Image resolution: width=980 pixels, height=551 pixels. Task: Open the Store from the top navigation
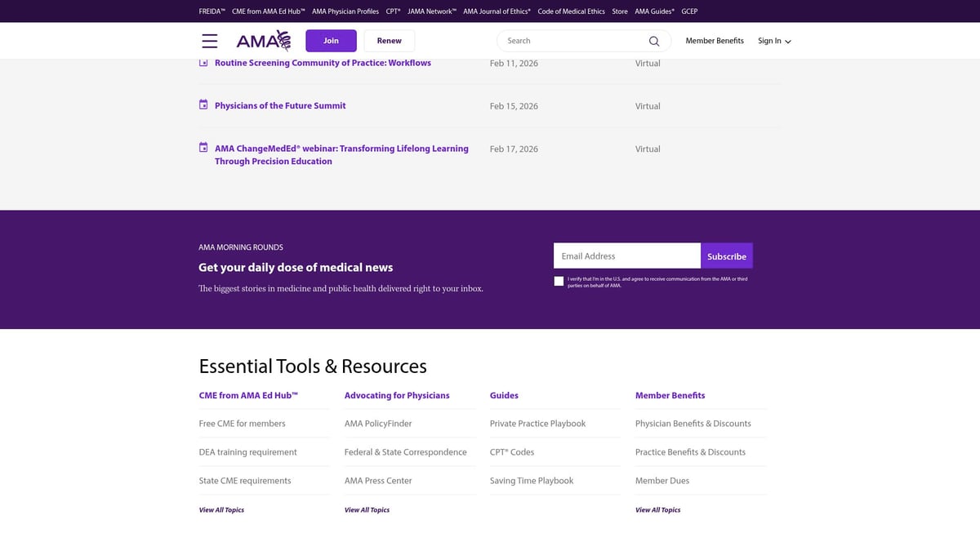point(620,11)
